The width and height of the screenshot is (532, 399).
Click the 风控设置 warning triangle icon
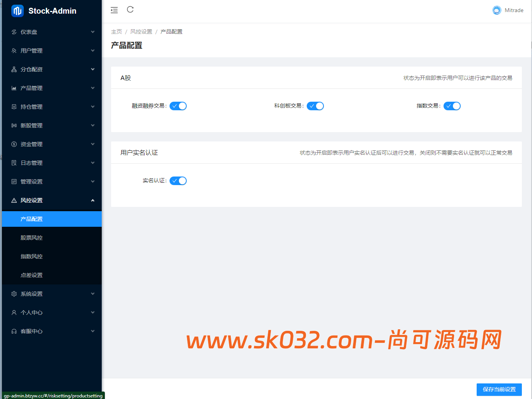[14, 200]
